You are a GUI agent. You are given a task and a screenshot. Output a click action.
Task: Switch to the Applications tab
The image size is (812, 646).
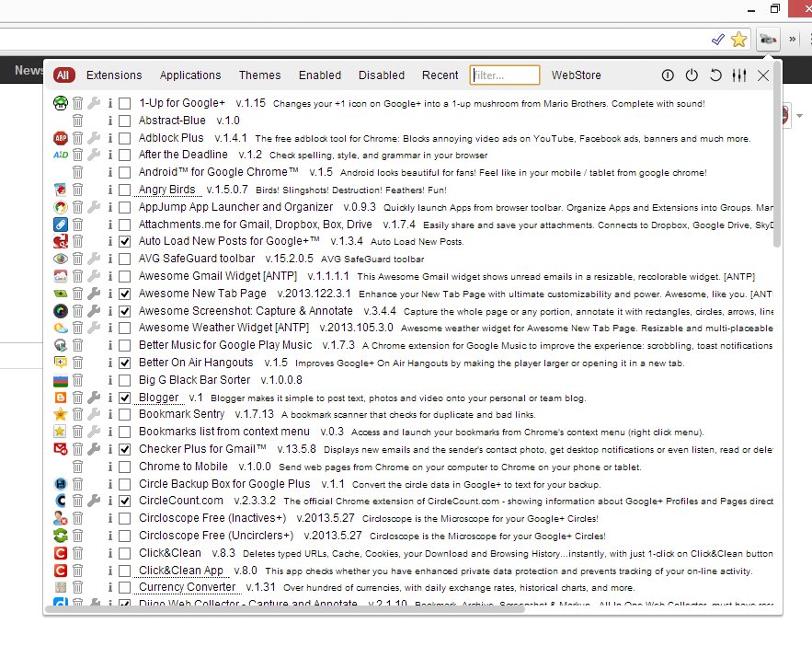[190, 75]
